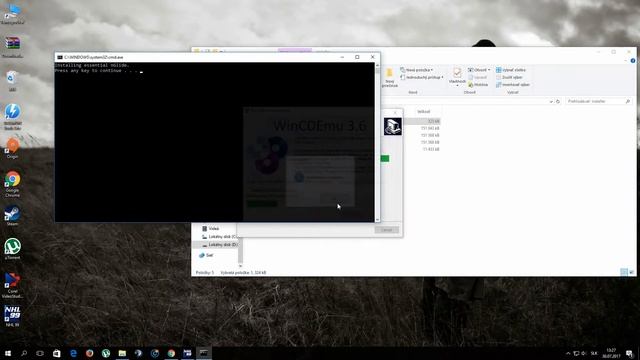Launch Firefox from the taskbar
The height and width of the screenshot is (360, 640).
coord(89,353)
